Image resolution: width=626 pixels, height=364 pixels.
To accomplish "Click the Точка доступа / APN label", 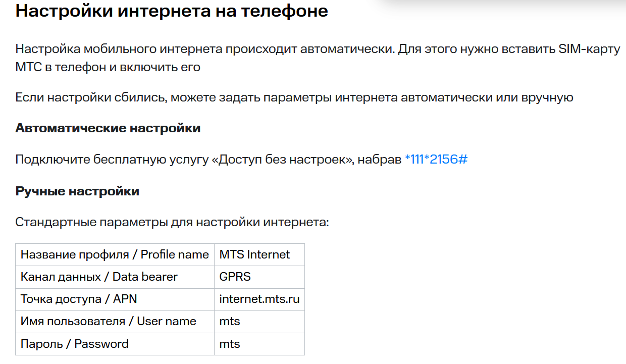I will (x=79, y=299).
